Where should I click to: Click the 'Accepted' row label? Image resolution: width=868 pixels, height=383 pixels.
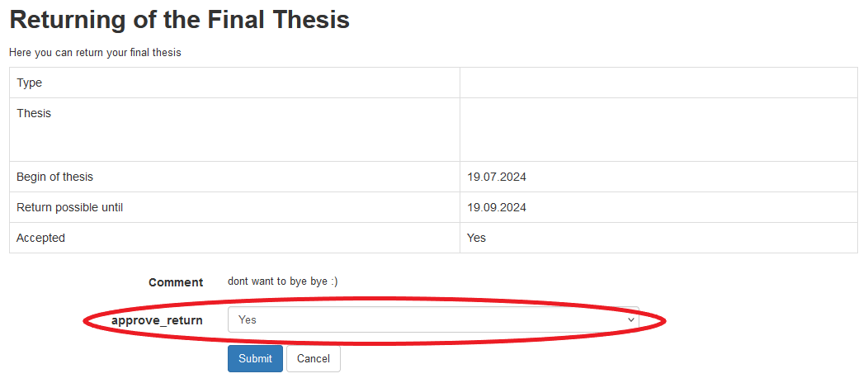point(41,238)
